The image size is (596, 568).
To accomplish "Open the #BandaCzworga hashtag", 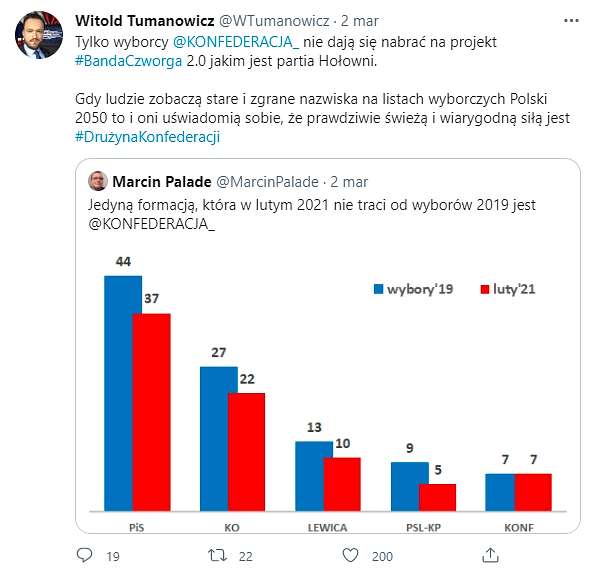I will click(x=128, y=61).
